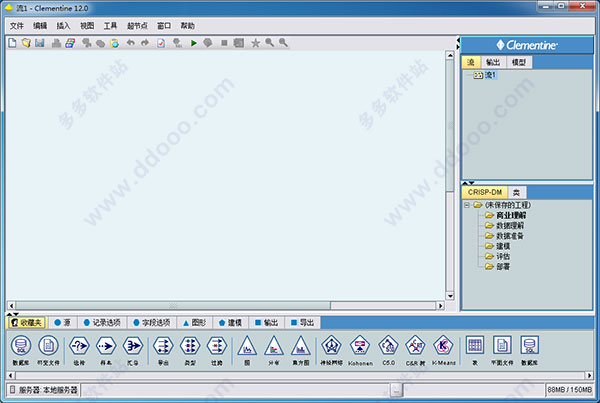Click the 服务器: 本地服务器 status button
The height and width of the screenshot is (403, 600).
[43, 390]
